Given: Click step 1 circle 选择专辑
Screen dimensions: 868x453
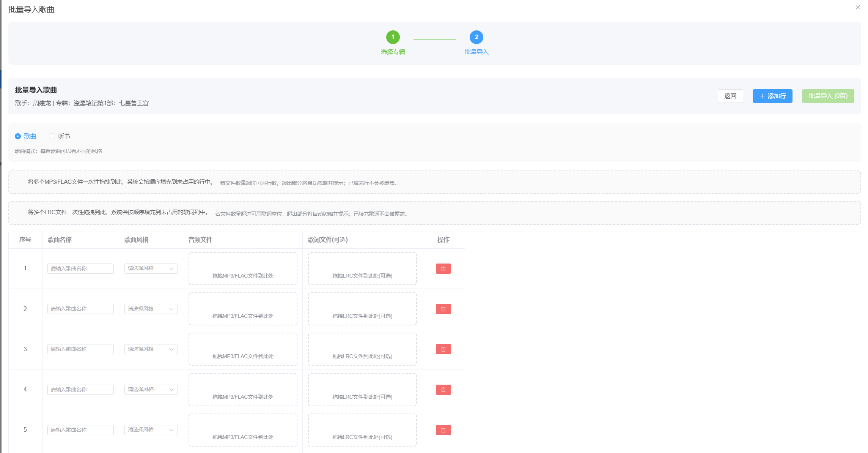Looking at the screenshot, I should click(x=393, y=37).
